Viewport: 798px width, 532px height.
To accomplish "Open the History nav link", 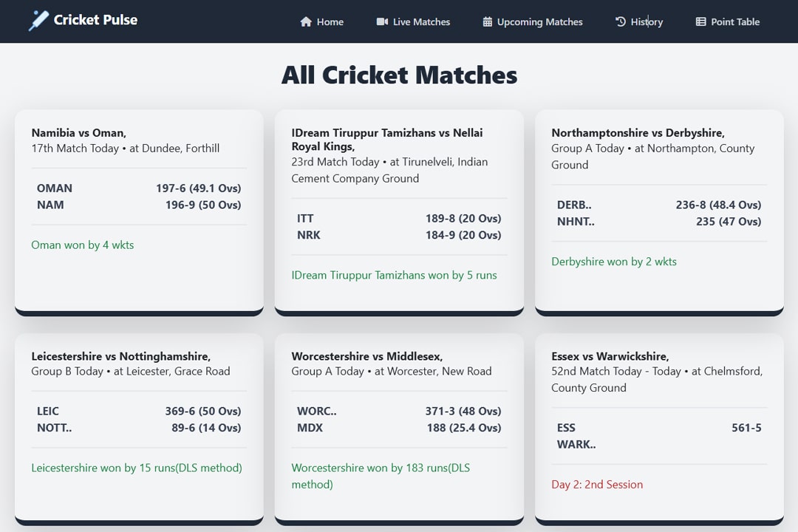I will pyautogui.click(x=647, y=22).
